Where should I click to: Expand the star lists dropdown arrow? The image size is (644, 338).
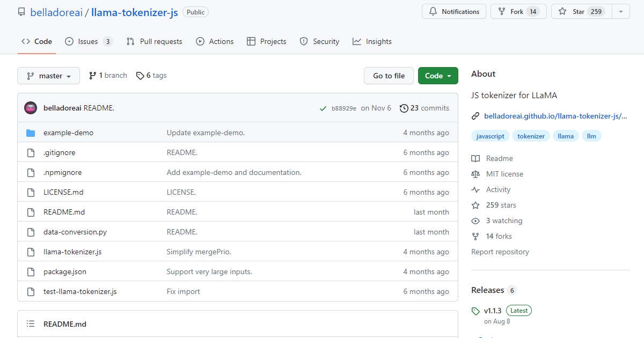point(621,11)
